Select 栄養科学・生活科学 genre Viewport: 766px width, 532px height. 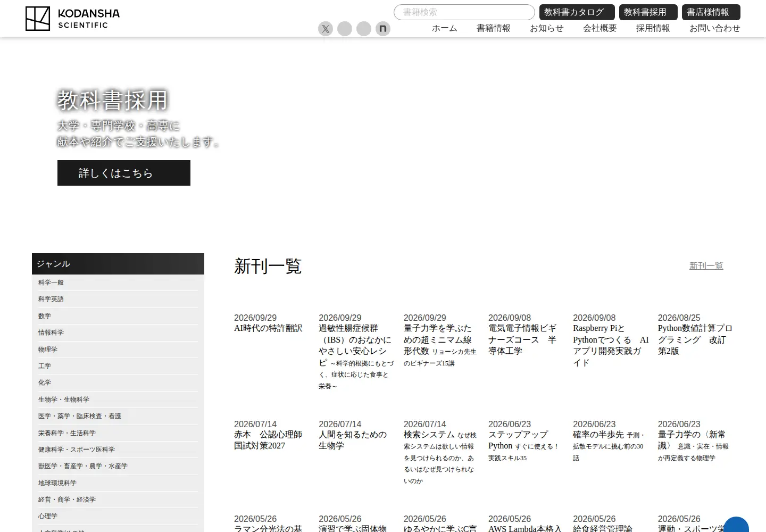tap(118, 433)
